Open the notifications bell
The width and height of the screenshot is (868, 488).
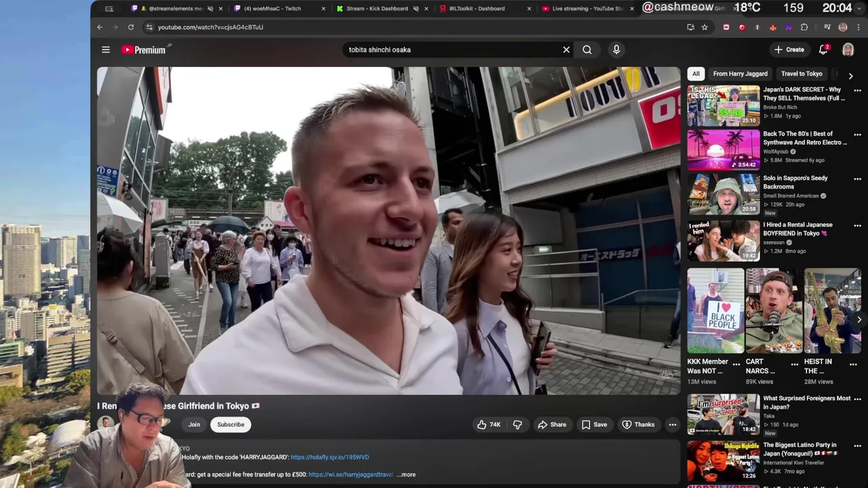(823, 49)
